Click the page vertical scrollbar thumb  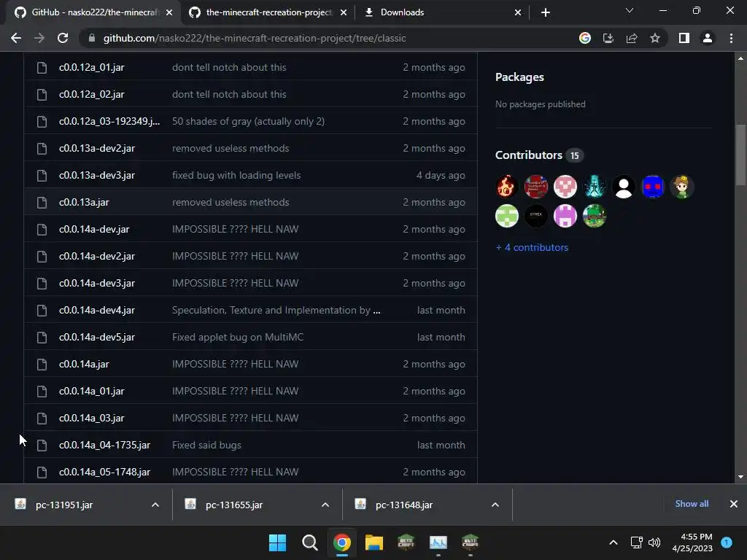pyautogui.click(x=740, y=155)
